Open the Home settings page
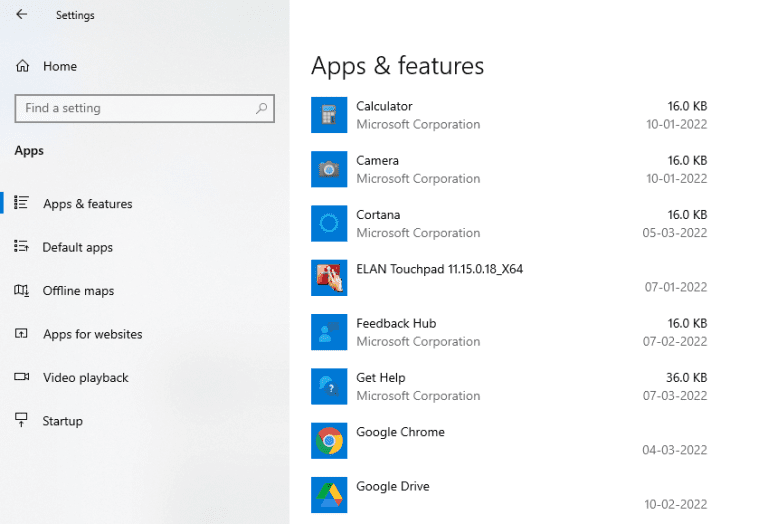 (x=59, y=66)
